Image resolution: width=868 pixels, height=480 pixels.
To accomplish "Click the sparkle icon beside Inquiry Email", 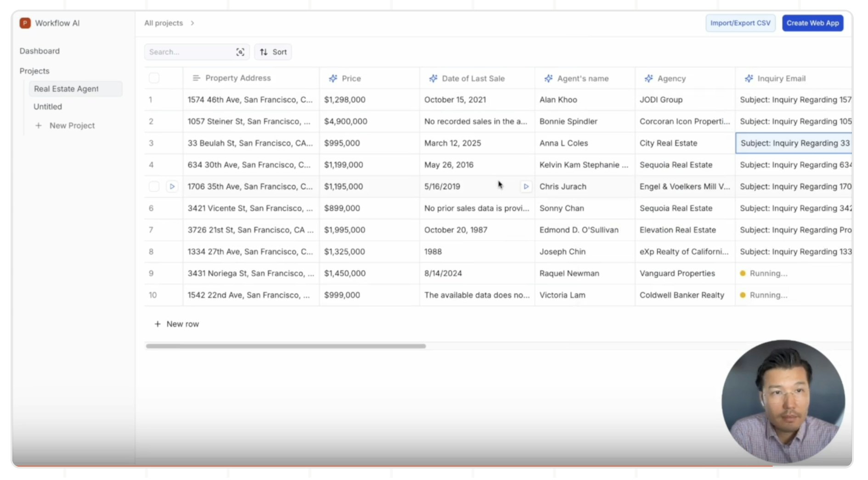I will 749,78.
